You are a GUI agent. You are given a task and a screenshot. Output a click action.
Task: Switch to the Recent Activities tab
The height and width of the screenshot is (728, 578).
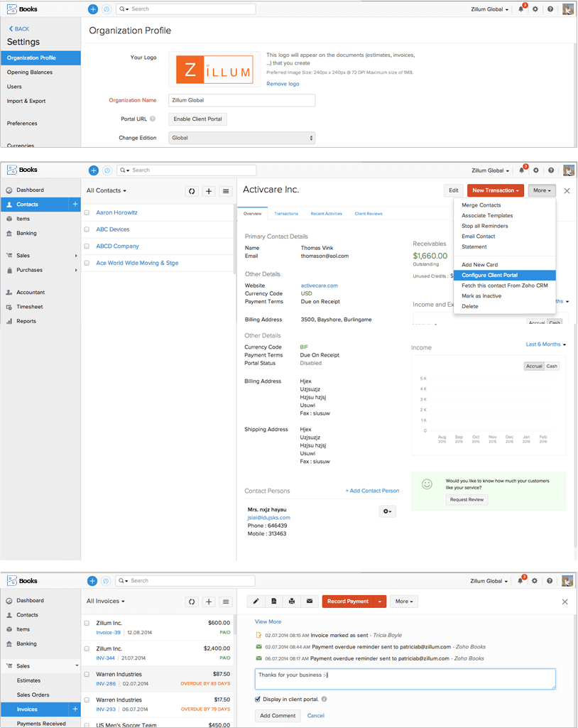326,213
